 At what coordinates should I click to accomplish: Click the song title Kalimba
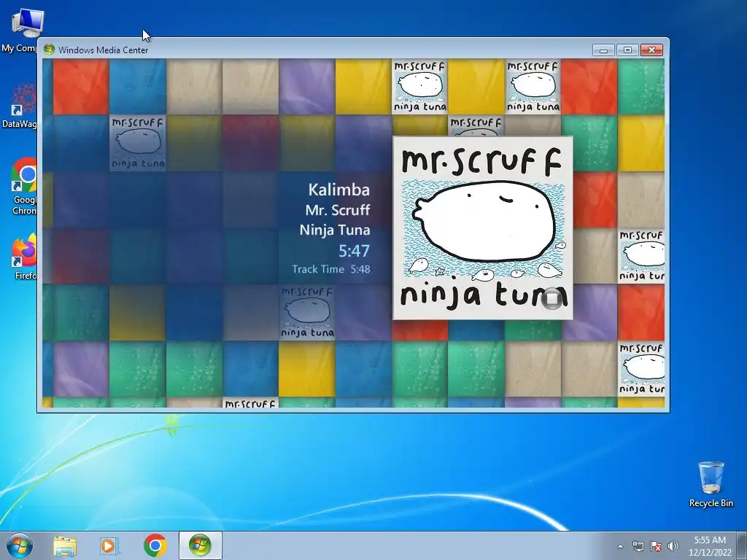pyautogui.click(x=338, y=190)
